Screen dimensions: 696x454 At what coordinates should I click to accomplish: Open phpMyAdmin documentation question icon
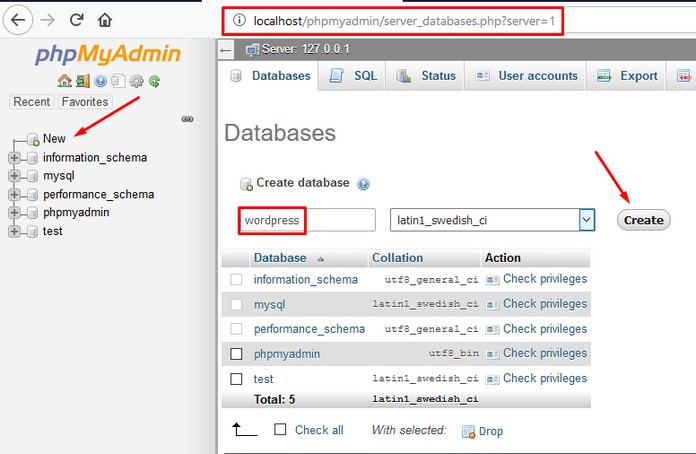click(100, 81)
